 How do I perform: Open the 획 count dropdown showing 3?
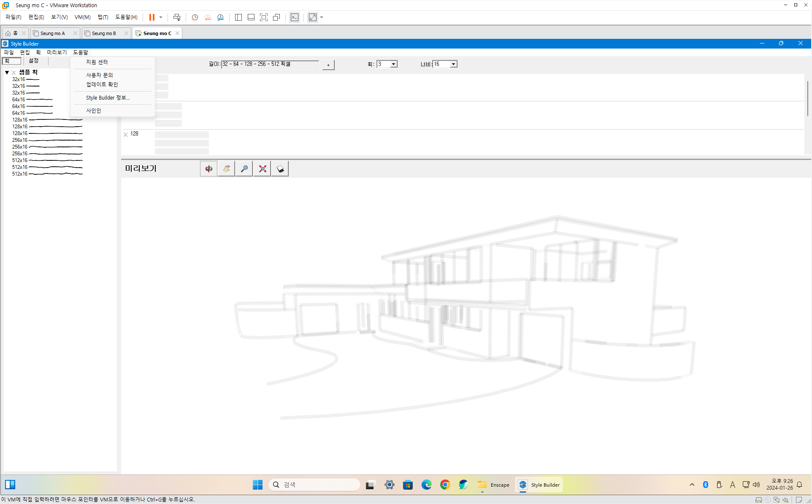pyautogui.click(x=393, y=64)
